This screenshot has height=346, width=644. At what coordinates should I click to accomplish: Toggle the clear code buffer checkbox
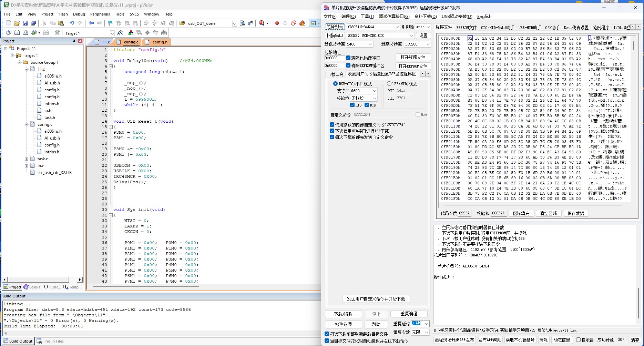tap(348, 58)
